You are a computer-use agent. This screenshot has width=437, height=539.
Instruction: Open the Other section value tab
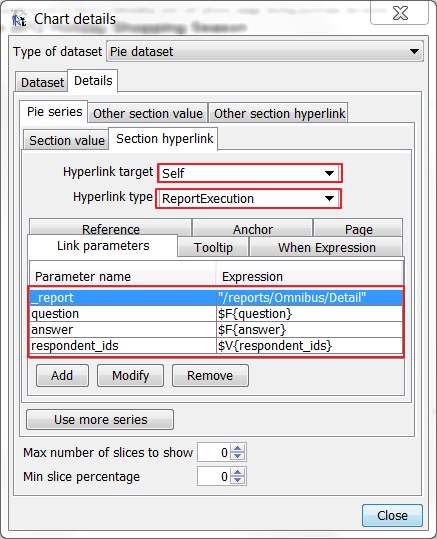pos(148,113)
